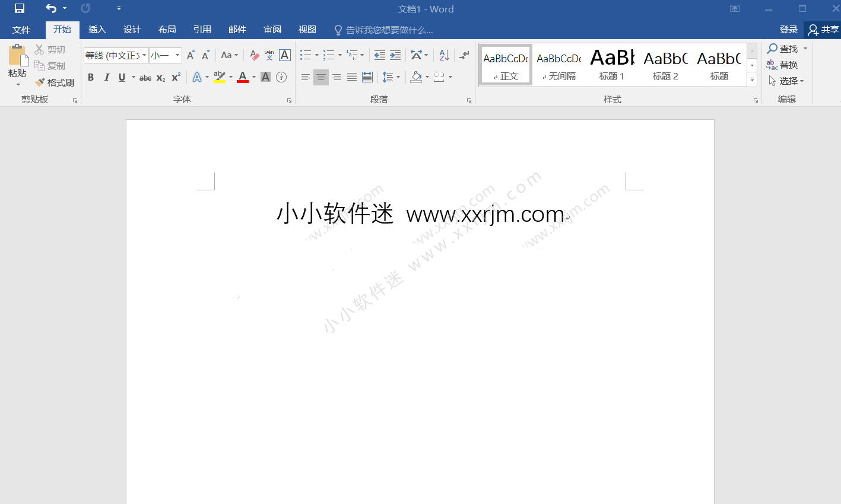Activate the 格式刷 format painter
The height and width of the screenshot is (504, 841).
click(x=55, y=82)
